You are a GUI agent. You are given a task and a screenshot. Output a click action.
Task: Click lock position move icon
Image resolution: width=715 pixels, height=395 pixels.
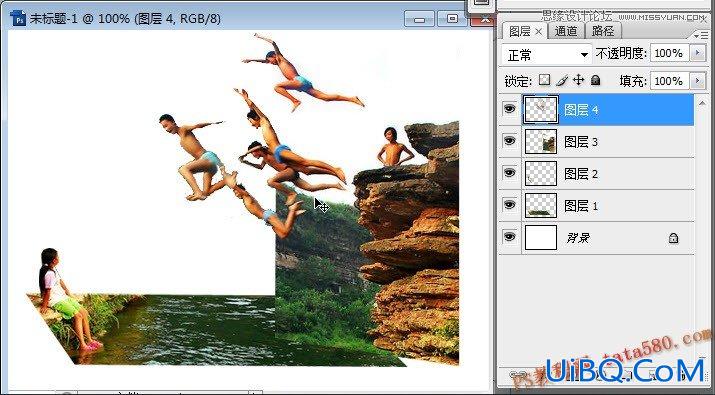click(579, 80)
